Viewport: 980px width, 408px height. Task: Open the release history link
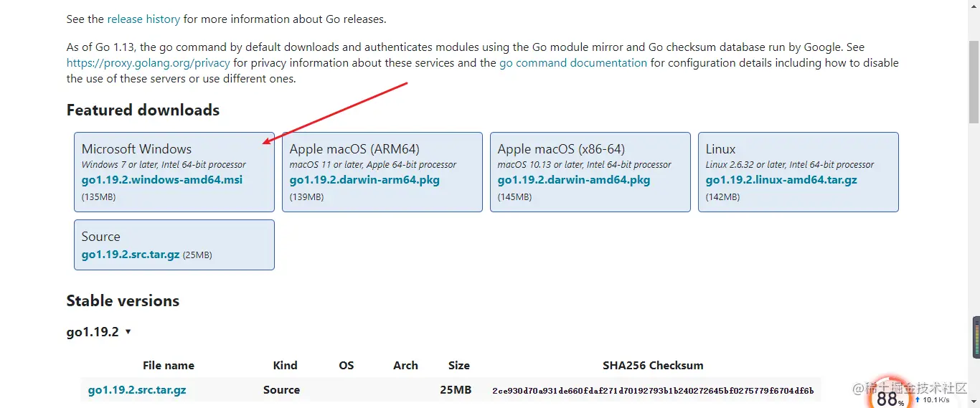coord(143,19)
